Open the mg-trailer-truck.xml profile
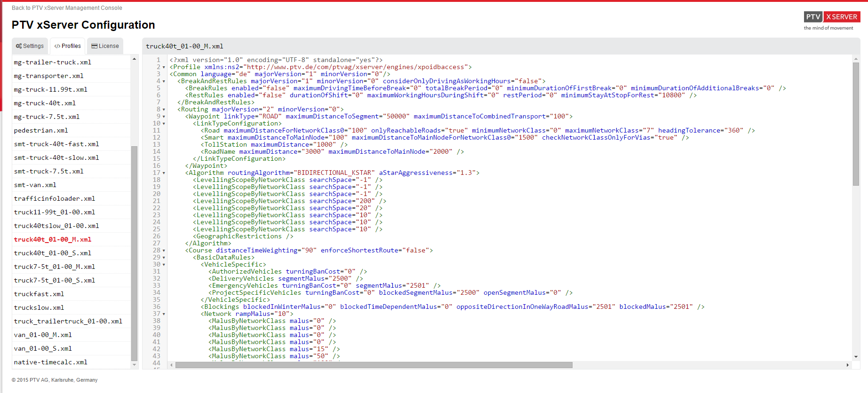 tap(53, 62)
